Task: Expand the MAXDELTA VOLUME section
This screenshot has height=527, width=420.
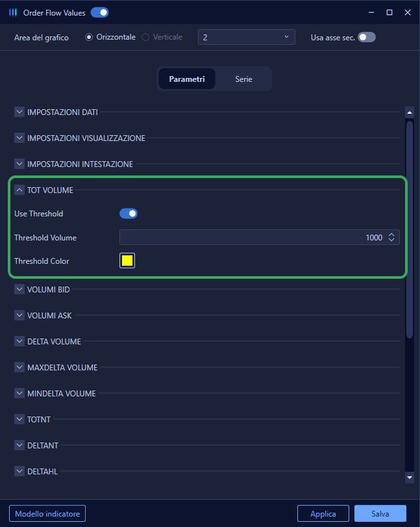Action: click(x=19, y=367)
